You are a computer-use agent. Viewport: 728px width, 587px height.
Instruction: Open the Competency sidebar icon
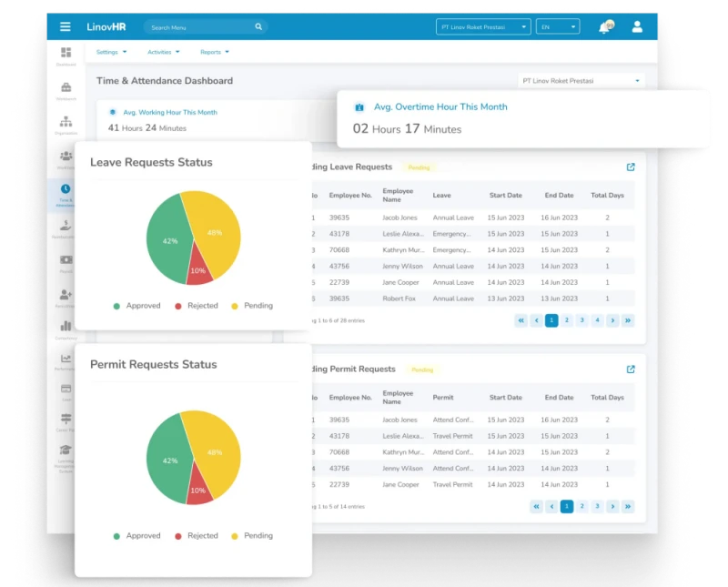66,328
